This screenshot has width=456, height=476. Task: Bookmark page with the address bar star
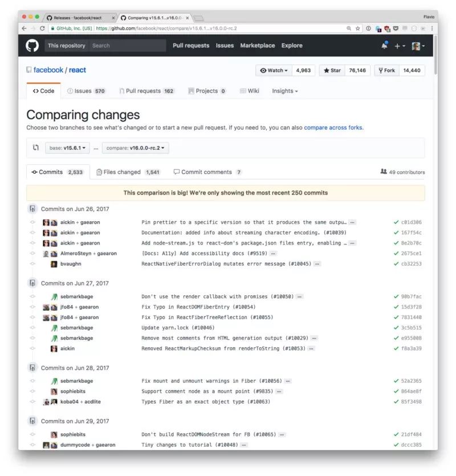click(x=358, y=28)
